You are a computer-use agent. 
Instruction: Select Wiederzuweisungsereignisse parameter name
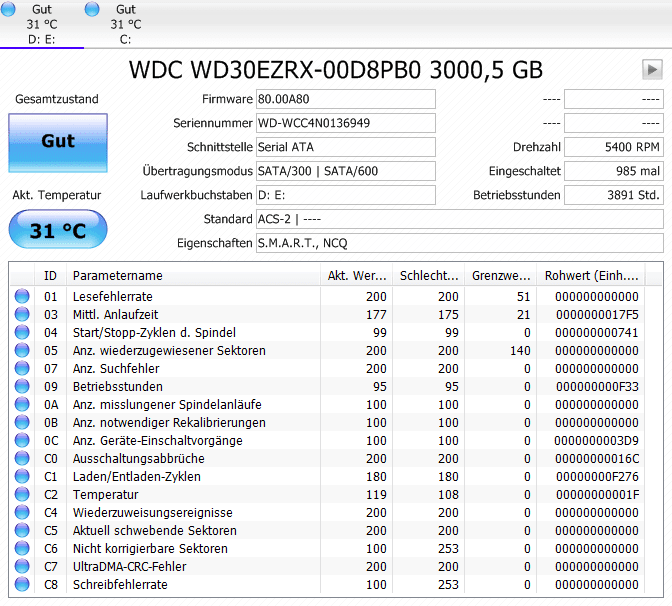tap(153, 513)
